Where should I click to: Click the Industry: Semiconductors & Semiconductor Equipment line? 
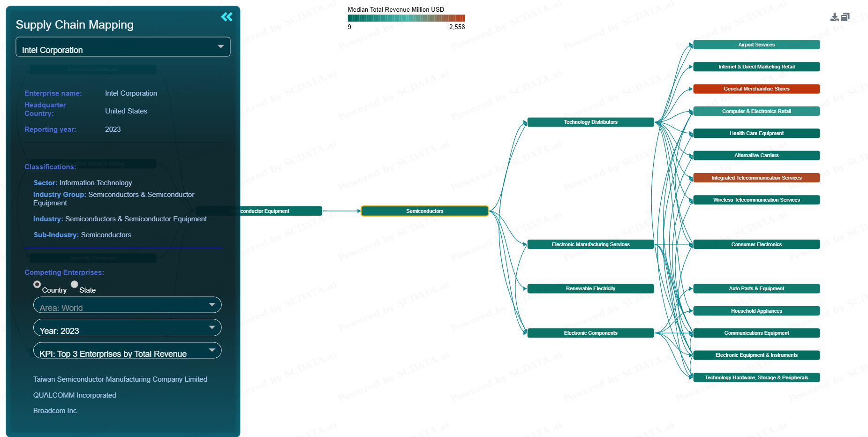tap(120, 219)
